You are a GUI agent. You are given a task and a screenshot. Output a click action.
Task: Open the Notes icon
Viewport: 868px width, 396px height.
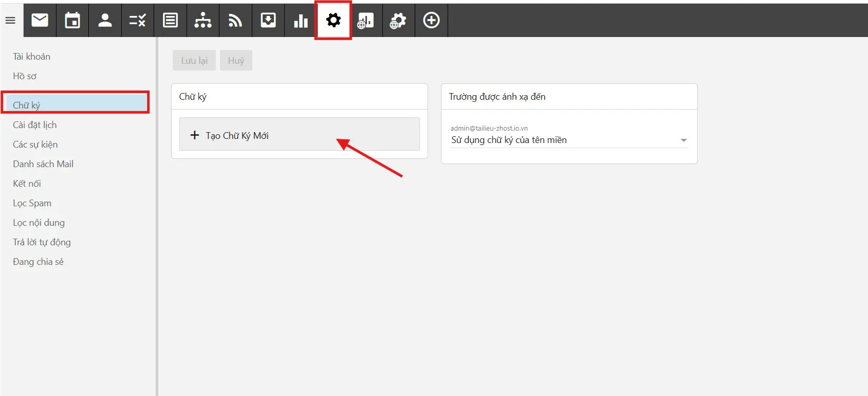coord(170,21)
